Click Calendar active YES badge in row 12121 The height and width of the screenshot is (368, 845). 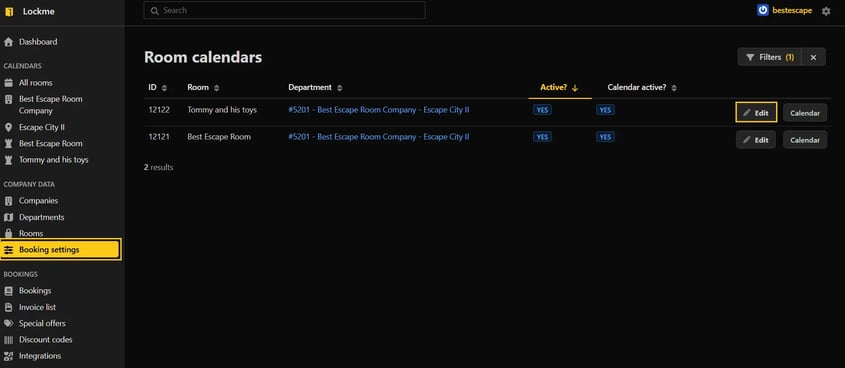click(x=605, y=137)
